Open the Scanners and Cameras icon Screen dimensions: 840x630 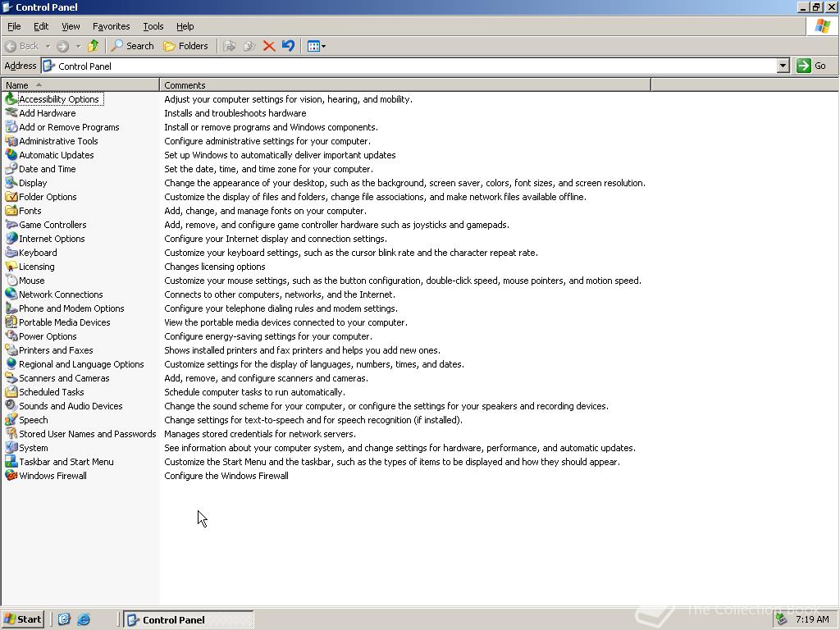click(11, 377)
